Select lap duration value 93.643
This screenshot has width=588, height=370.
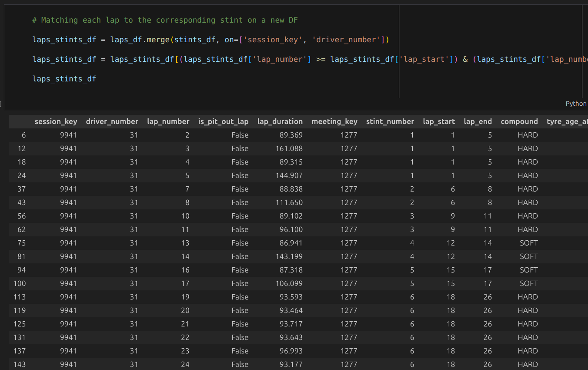[x=291, y=337]
